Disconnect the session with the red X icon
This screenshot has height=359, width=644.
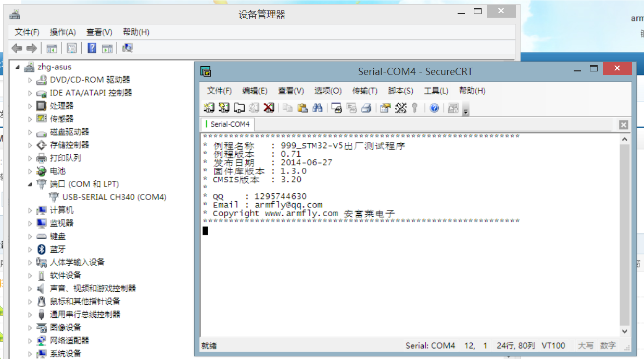pos(269,108)
